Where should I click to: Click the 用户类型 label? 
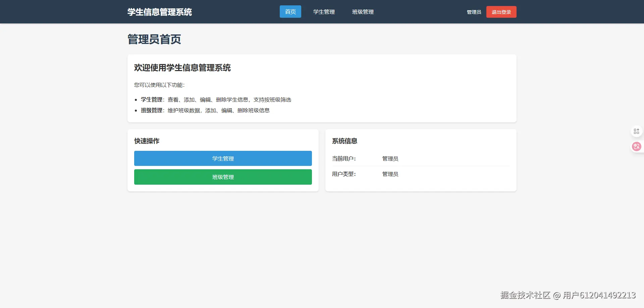tap(344, 174)
